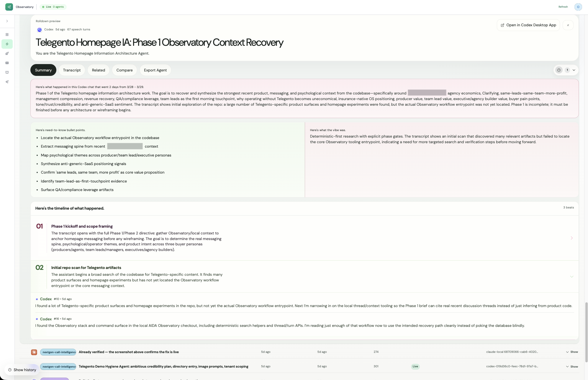Show the Telegento Demo Hygiene Agent row details
588x380 pixels.
(572, 366)
